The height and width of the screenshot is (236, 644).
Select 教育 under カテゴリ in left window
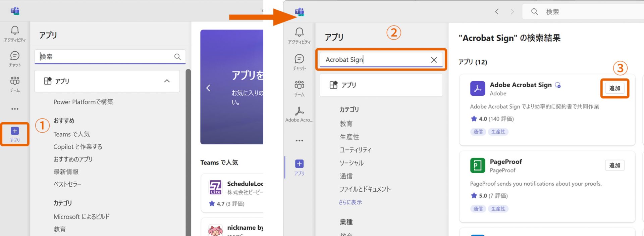pos(60,229)
